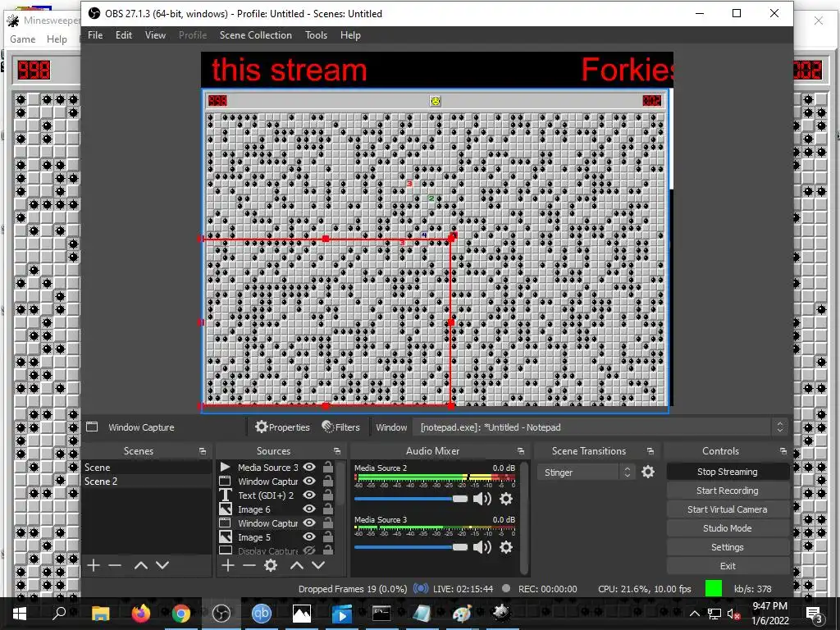Switch to Minesweeper via its taskbar icon
The image size is (840, 630).
[501, 614]
